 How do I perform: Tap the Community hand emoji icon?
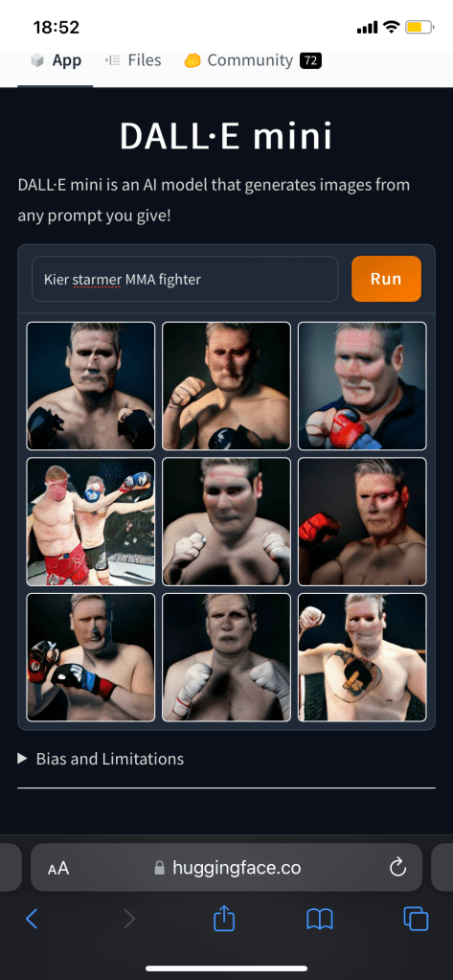(192, 60)
